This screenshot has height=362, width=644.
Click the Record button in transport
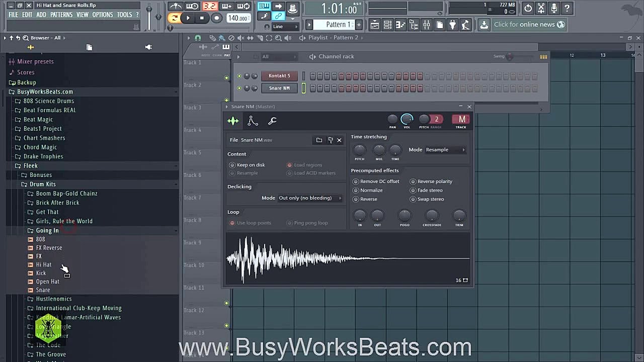[x=216, y=18]
